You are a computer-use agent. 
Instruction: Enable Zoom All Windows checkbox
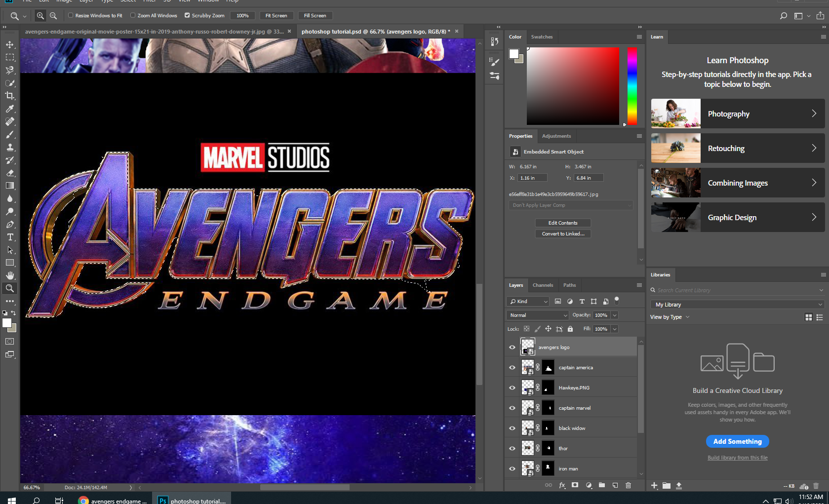click(x=133, y=15)
